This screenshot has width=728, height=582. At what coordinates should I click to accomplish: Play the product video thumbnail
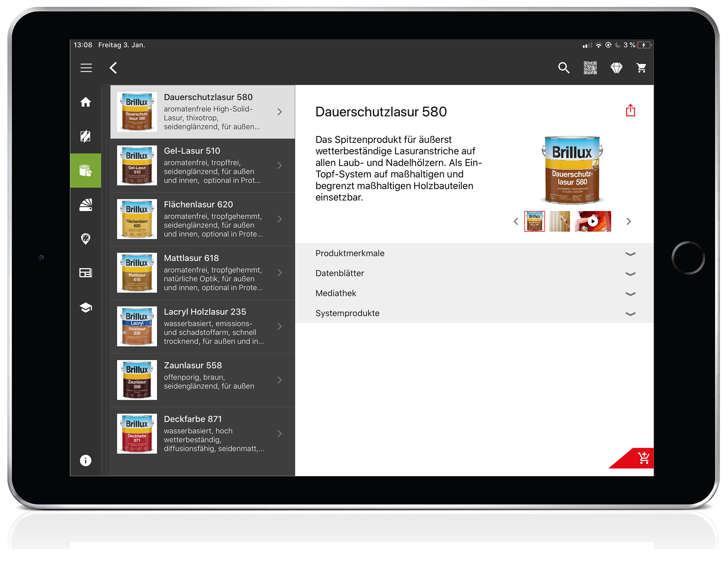coord(593,221)
